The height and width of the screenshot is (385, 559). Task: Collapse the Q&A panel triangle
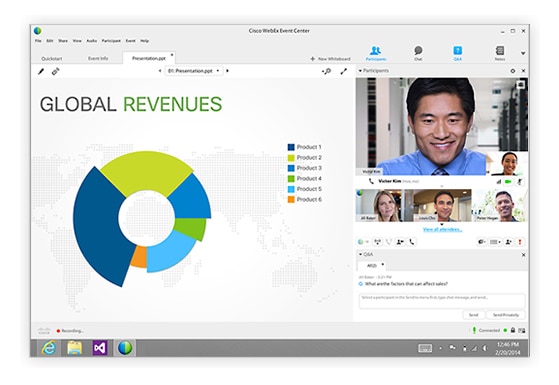(x=360, y=255)
